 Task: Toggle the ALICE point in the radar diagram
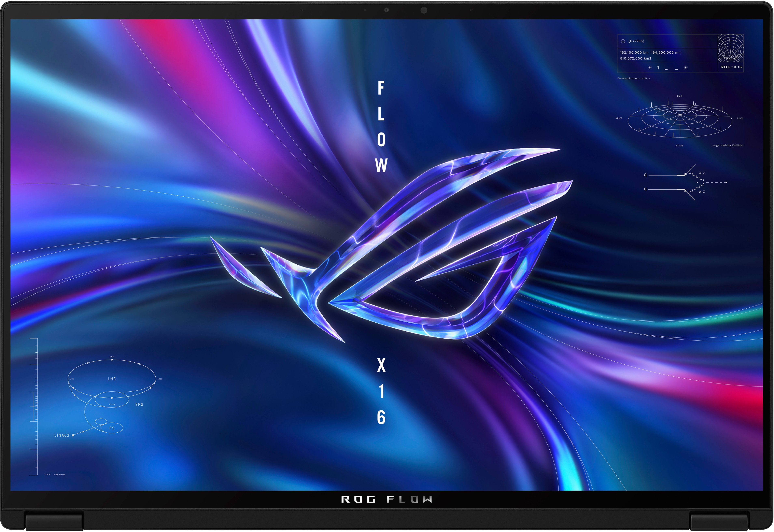(x=619, y=118)
